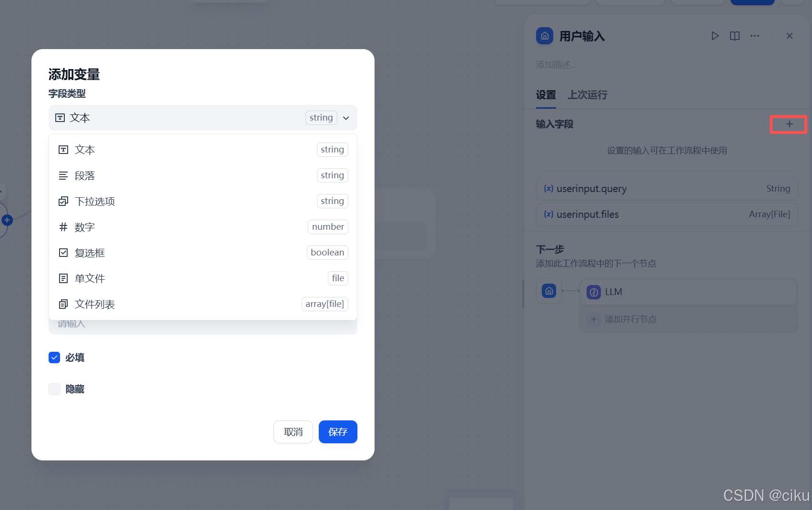Image resolution: width=812 pixels, height=510 pixels.
Task: Click the hash number icon beside 数字
Action: click(63, 227)
